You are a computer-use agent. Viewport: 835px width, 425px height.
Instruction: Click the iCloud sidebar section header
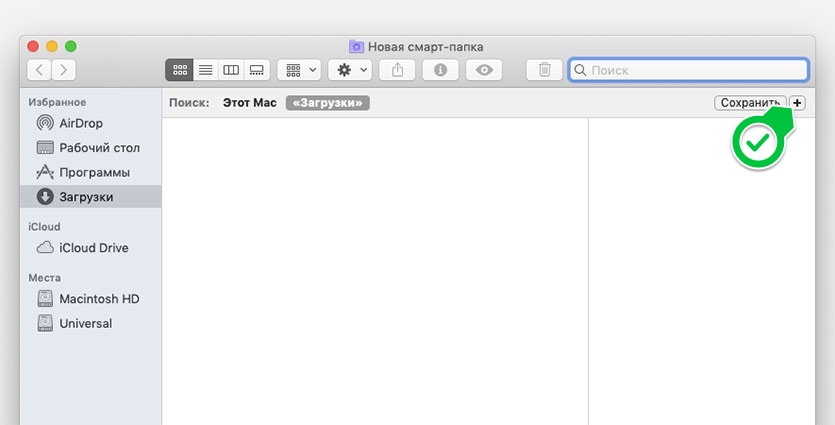pyautogui.click(x=44, y=226)
